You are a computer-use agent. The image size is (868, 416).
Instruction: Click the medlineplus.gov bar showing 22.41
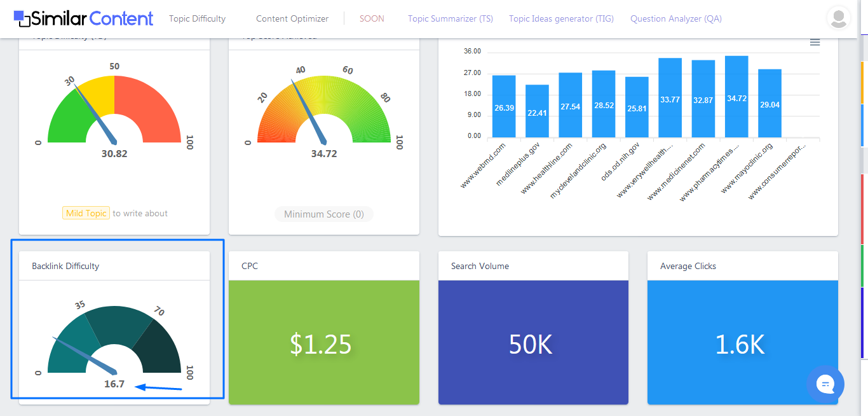pos(537,111)
